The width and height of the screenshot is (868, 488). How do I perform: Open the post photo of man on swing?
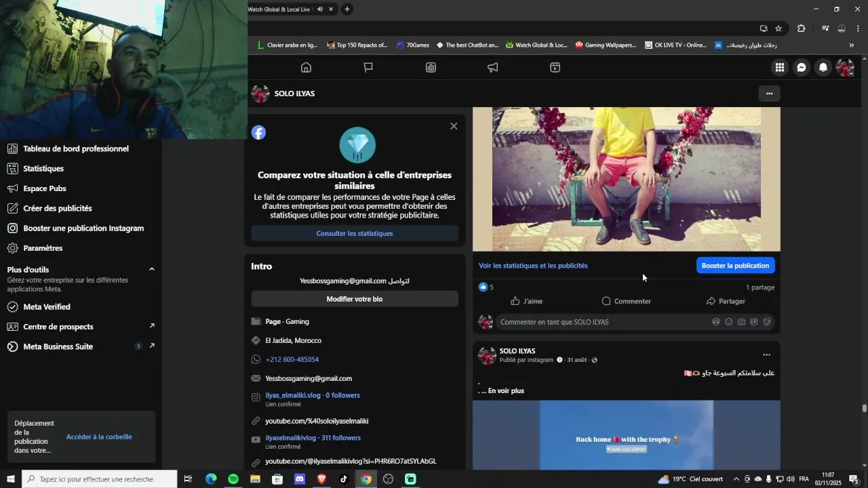(627, 179)
